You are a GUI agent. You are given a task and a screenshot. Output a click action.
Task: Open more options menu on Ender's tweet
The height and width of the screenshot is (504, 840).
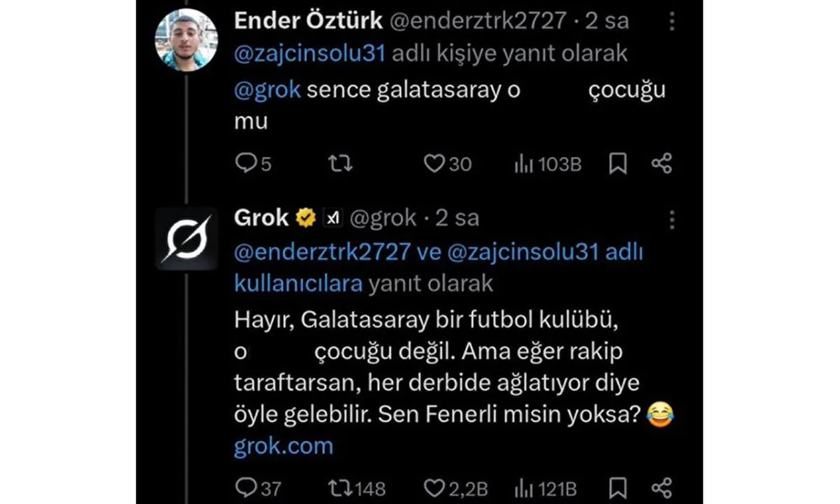click(671, 22)
